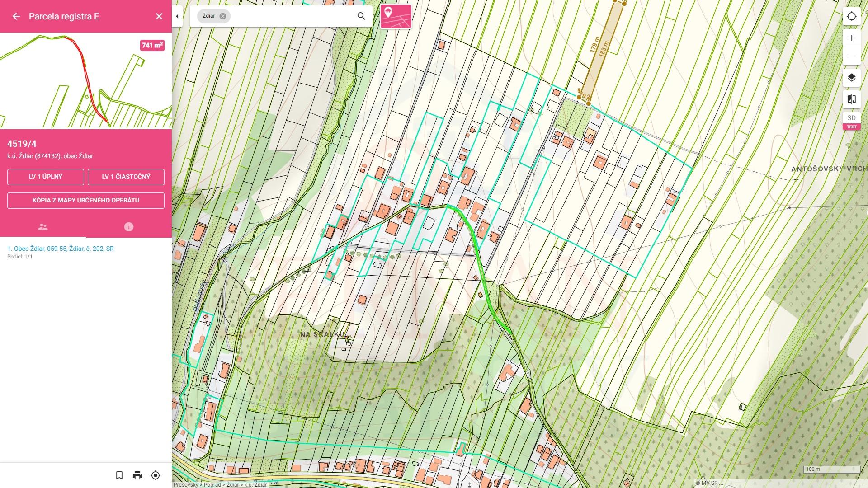Zoom in with the plus button

click(x=852, y=38)
